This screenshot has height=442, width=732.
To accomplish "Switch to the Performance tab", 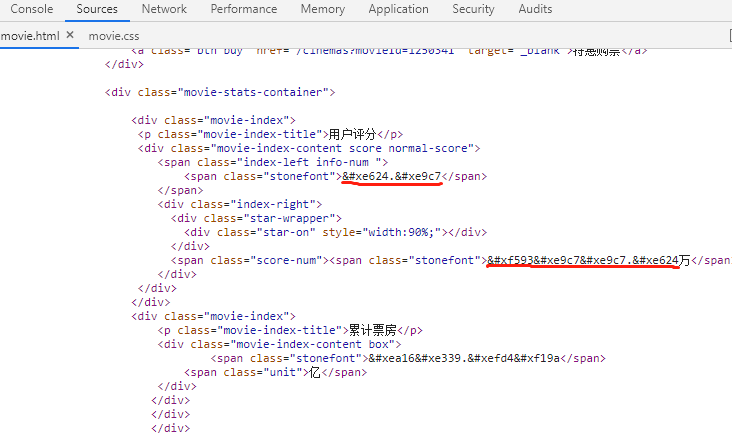I will (243, 9).
